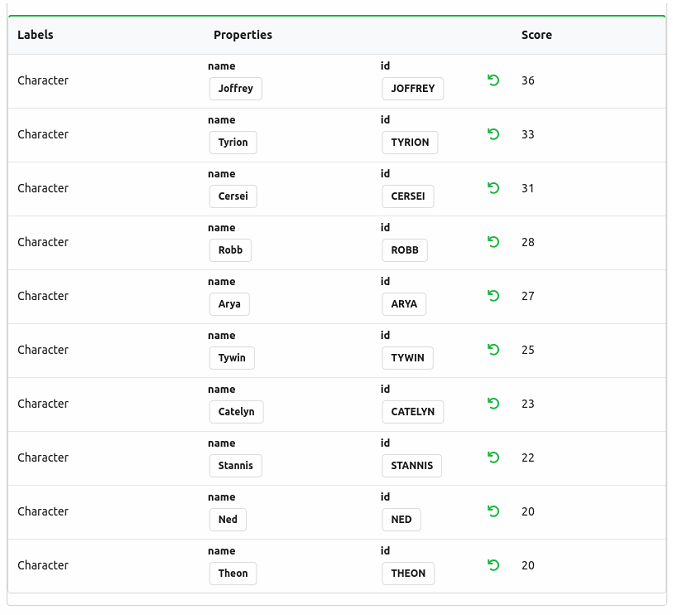Click the CATELYN id value
673x615 pixels.
pyautogui.click(x=413, y=412)
